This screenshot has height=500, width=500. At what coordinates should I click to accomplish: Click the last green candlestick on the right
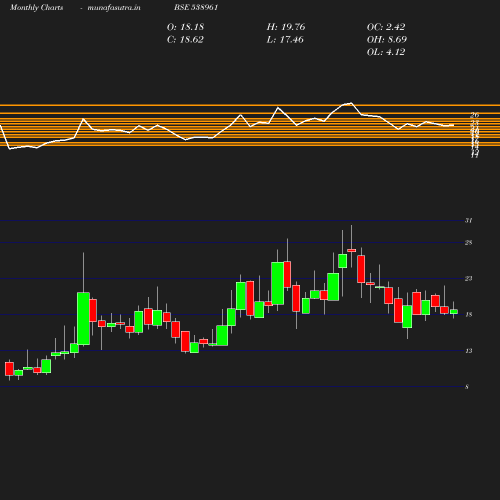[454, 312]
